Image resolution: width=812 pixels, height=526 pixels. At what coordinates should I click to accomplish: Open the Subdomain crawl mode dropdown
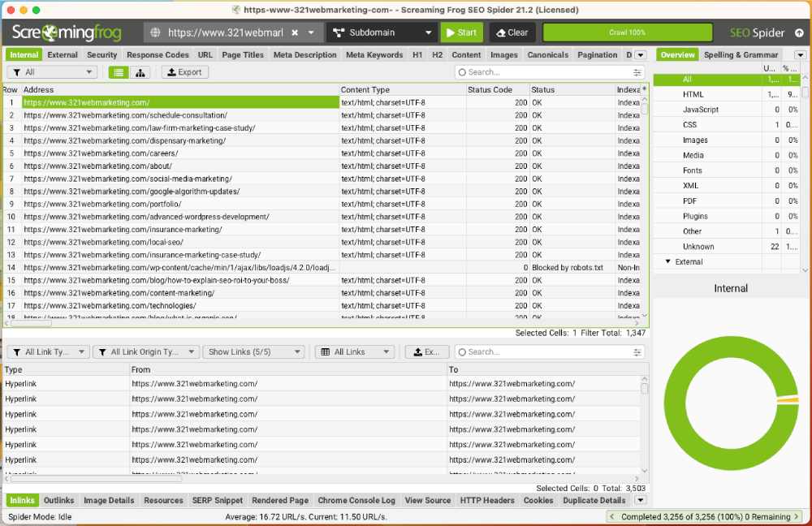pos(382,32)
